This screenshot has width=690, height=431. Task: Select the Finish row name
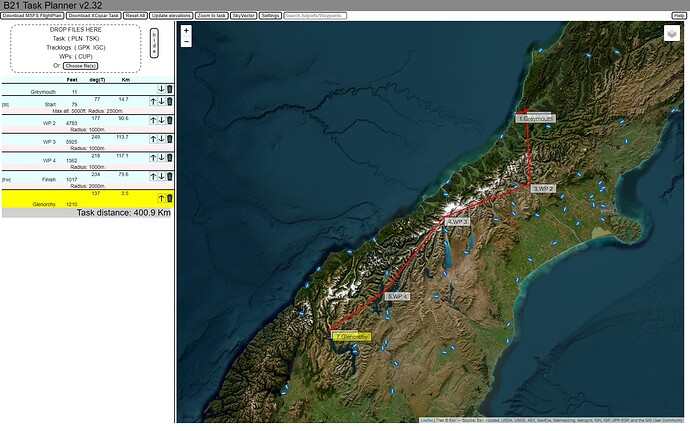tap(49, 180)
